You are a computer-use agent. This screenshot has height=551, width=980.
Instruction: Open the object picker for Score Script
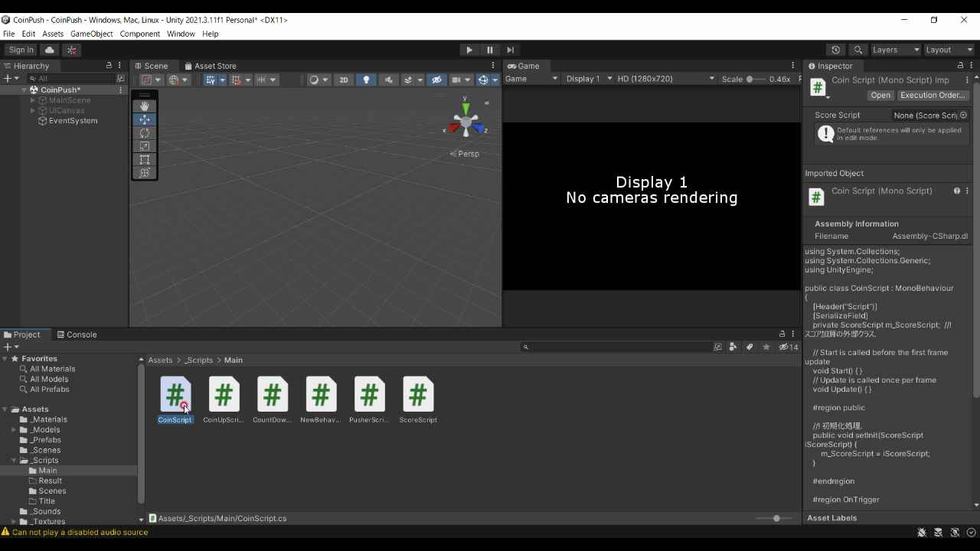[963, 115]
